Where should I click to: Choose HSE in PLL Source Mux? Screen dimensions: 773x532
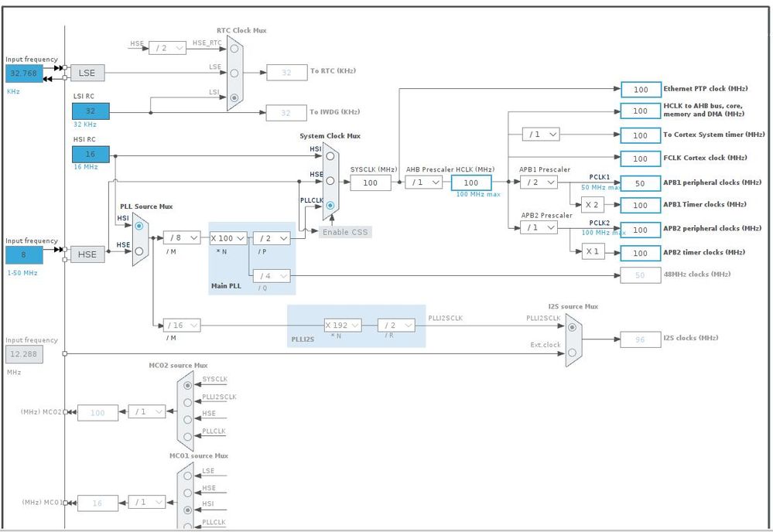[139, 251]
